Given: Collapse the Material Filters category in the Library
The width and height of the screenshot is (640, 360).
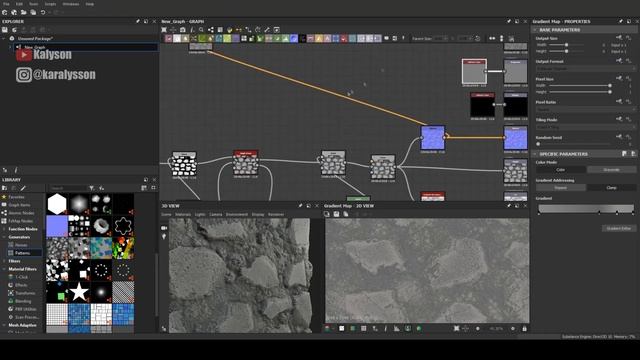Looking at the screenshot, I should tap(4, 269).
